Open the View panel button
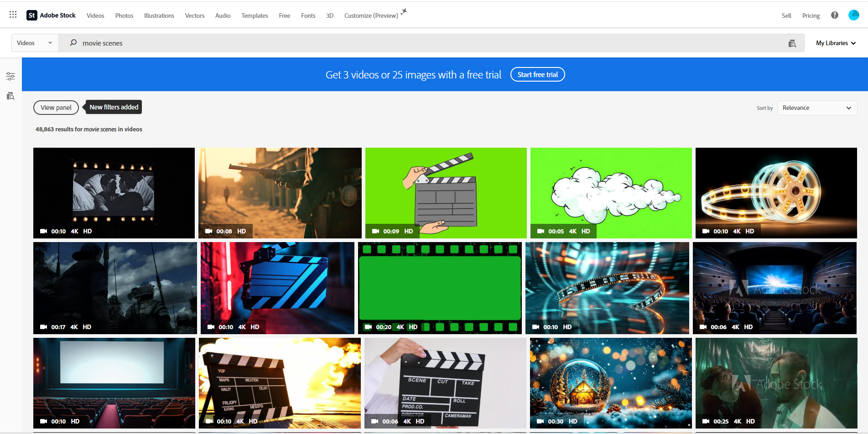Viewport: 868px width, 434px height. coord(56,107)
